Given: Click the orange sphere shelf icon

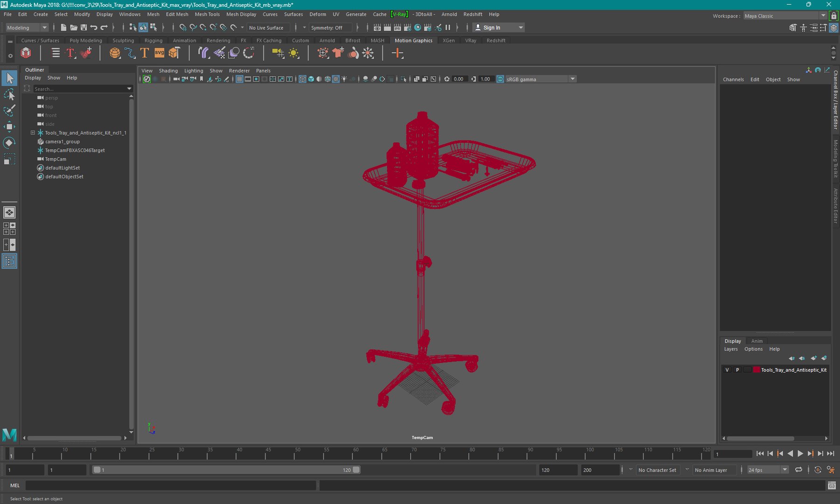Looking at the screenshot, I should click(x=115, y=53).
